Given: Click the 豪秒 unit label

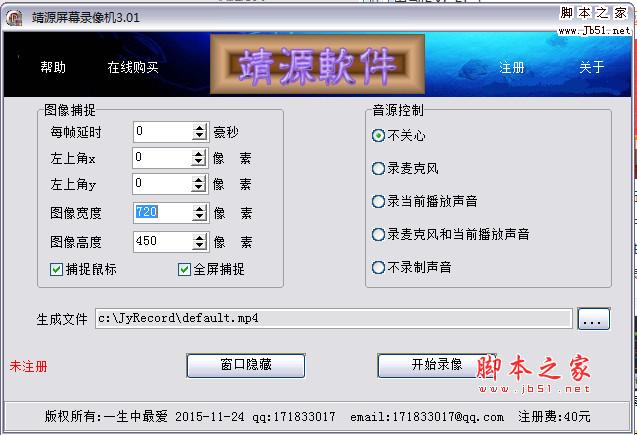Looking at the screenshot, I should pos(226,132).
